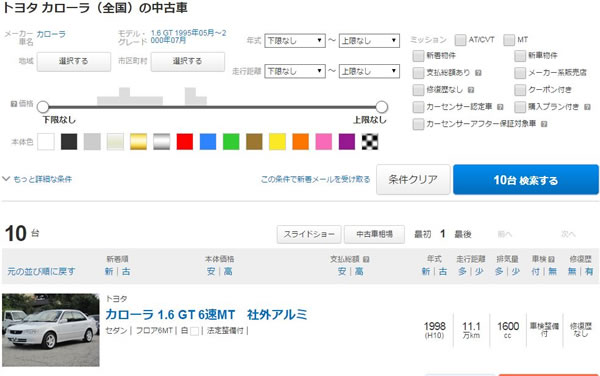
Task: Click the カローラ maker name link
Action: click(51, 34)
